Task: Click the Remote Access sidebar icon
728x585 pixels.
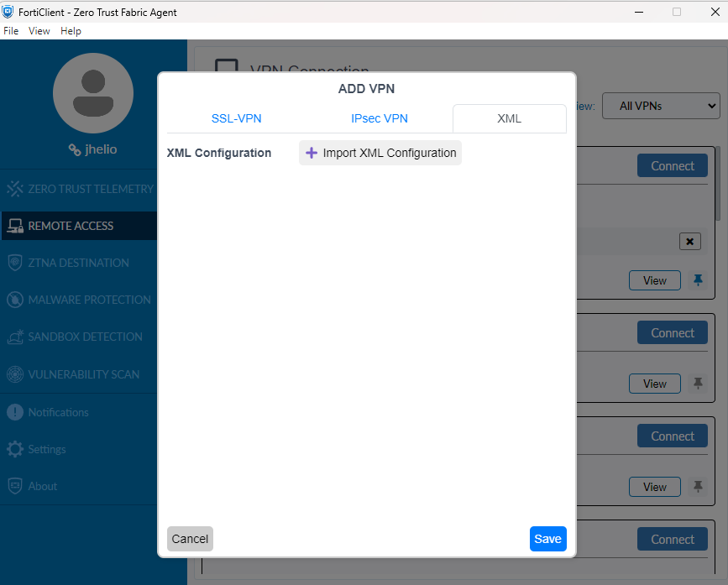Action: click(15, 226)
